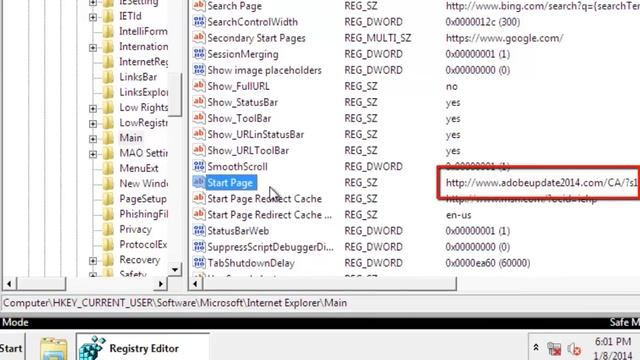Click tree pane scroll-down arrow
640x360 pixels.
point(175,269)
